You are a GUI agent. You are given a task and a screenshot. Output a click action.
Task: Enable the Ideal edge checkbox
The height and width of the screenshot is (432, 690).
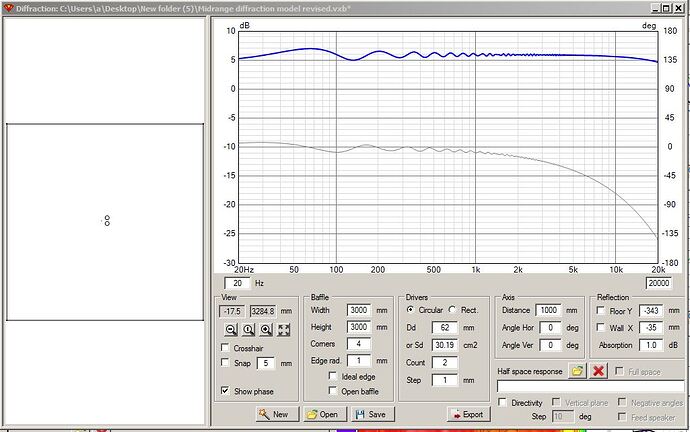(x=333, y=376)
